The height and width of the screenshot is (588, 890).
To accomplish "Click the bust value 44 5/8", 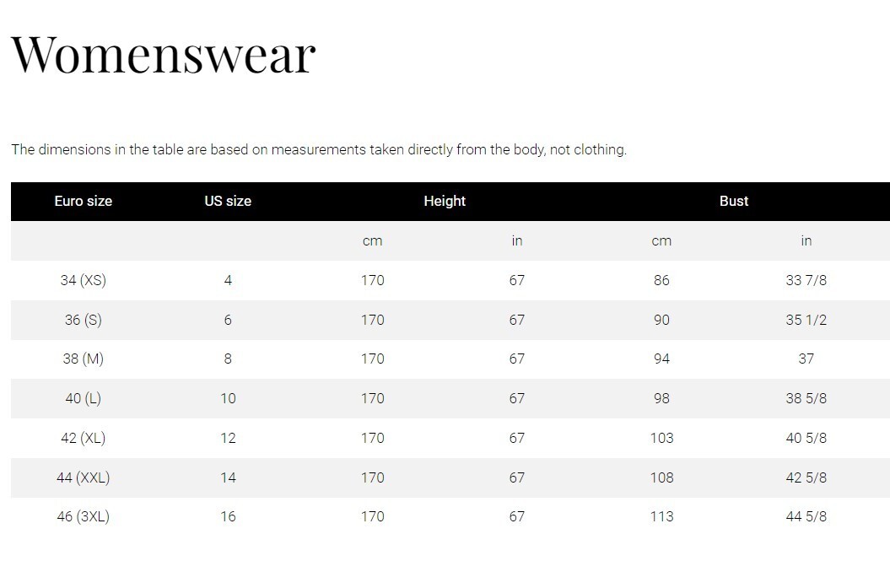I will (806, 516).
